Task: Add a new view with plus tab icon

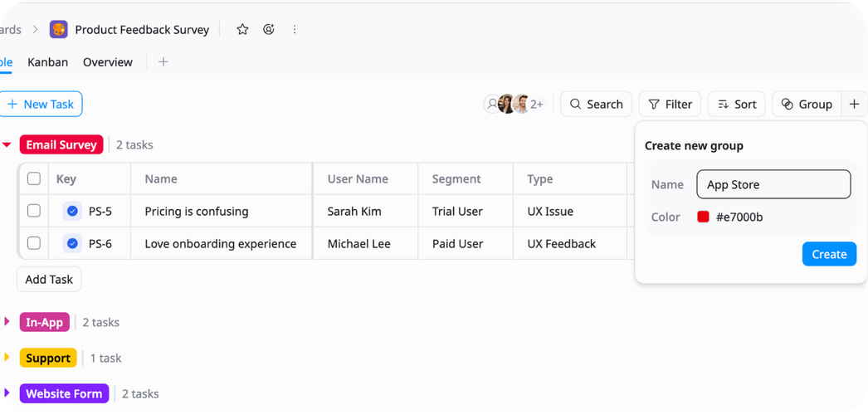Action: [x=163, y=62]
